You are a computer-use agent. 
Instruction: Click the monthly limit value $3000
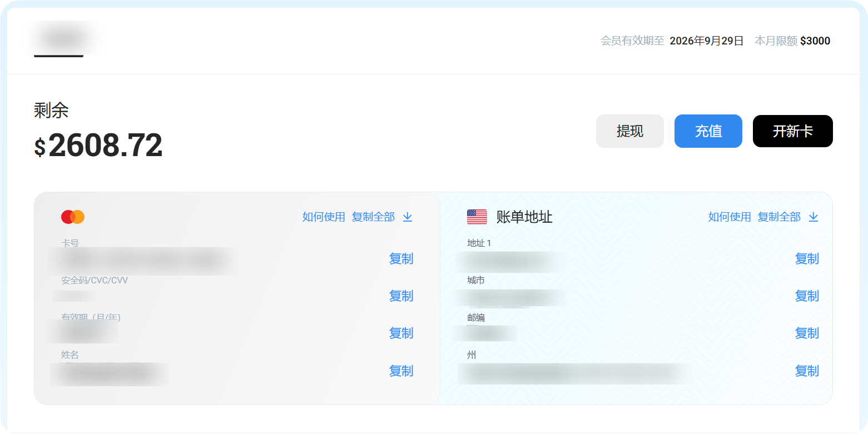coord(815,41)
